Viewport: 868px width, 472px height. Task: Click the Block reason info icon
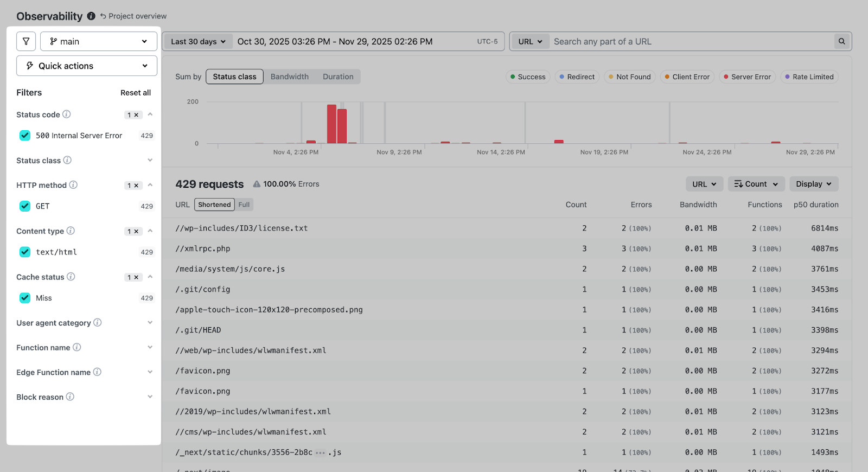coord(70,397)
